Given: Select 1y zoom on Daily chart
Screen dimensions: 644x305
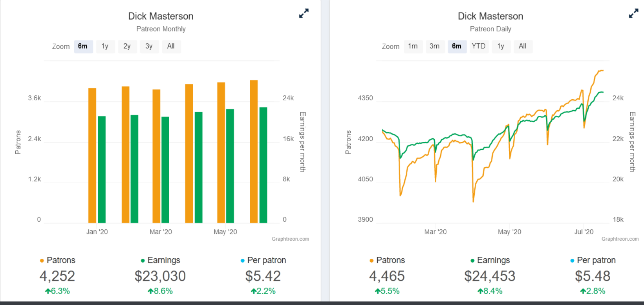Looking at the screenshot, I should (501, 46).
